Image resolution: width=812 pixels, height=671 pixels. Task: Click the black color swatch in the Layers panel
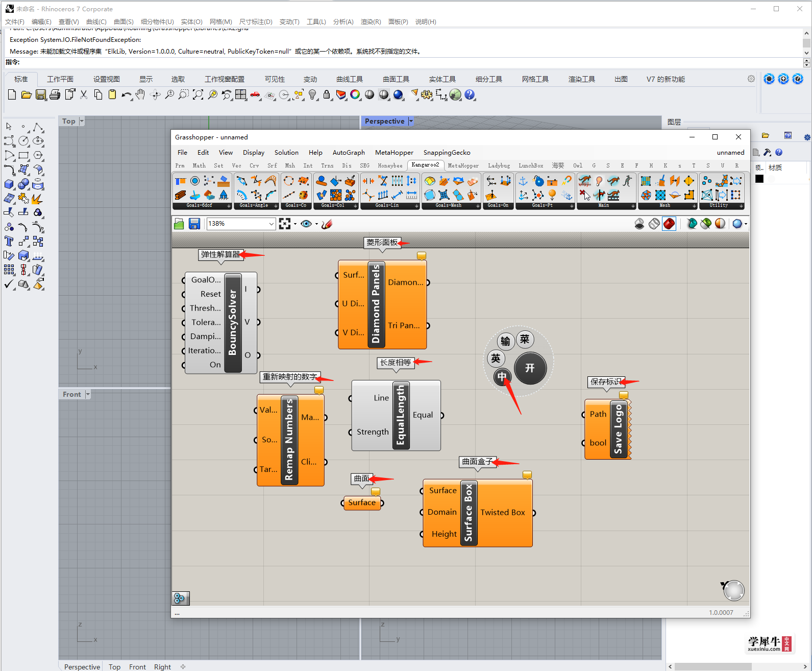pos(759,179)
